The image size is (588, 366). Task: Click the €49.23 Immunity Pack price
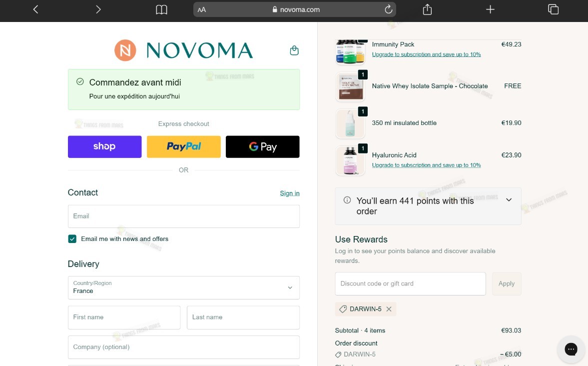tap(511, 44)
